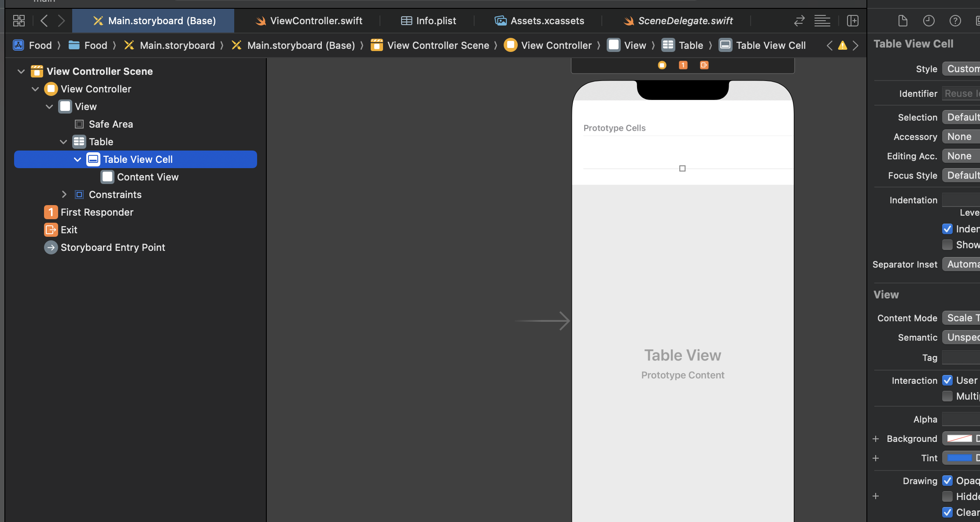Collapse the View Controller row

click(35, 89)
